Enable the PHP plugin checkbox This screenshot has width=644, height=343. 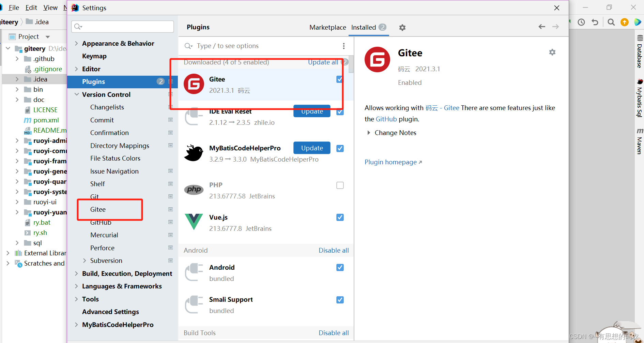340,185
